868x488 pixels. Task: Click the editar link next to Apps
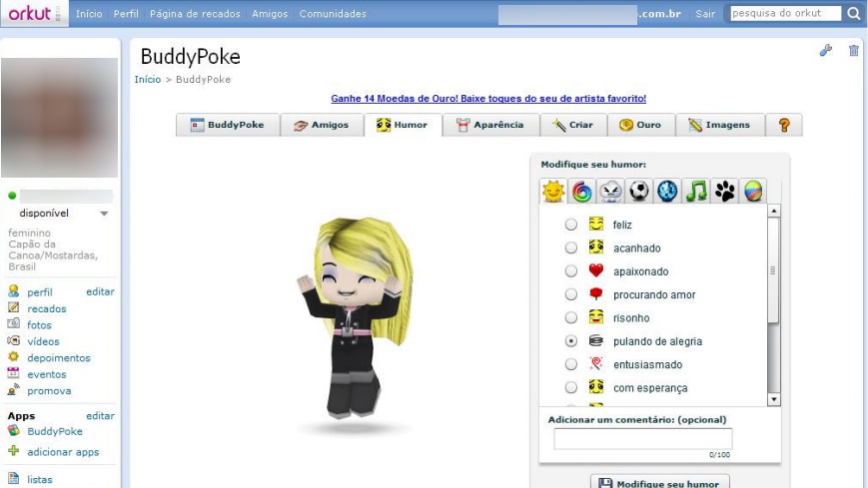[100, 415]
